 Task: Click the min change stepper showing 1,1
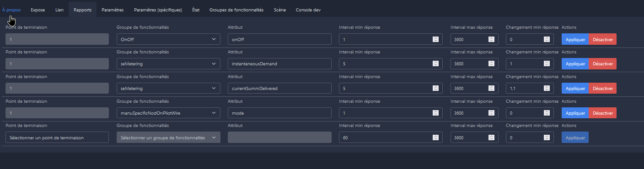(x=547, y=88)
